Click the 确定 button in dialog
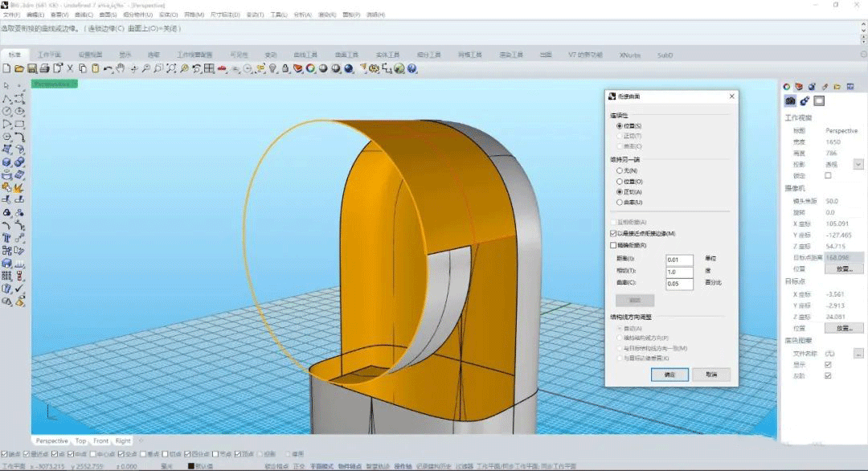 tap(669, 375)
